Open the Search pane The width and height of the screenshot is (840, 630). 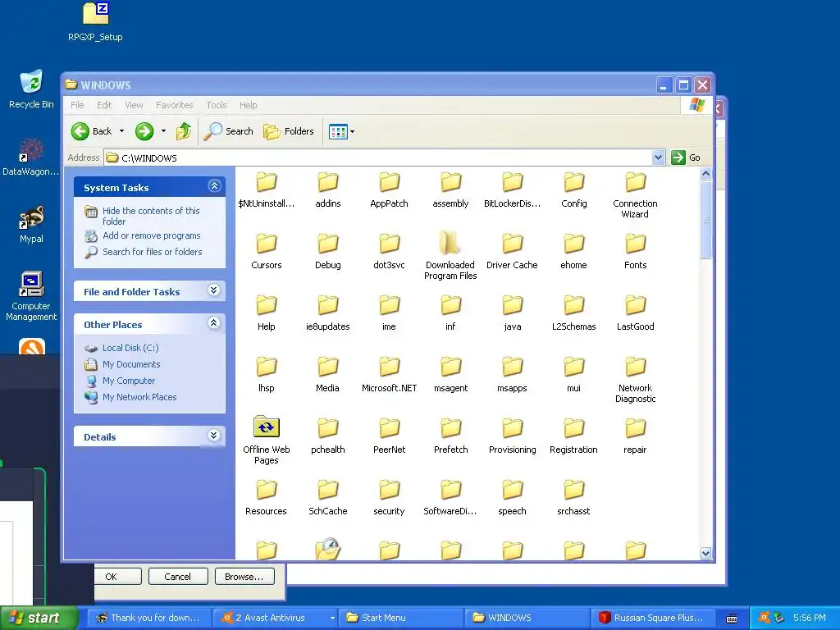[x=228, y=131]
